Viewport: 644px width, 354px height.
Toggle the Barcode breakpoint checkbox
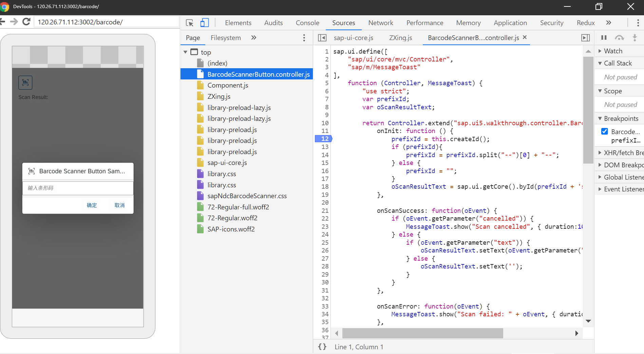(x=605, y=131)
